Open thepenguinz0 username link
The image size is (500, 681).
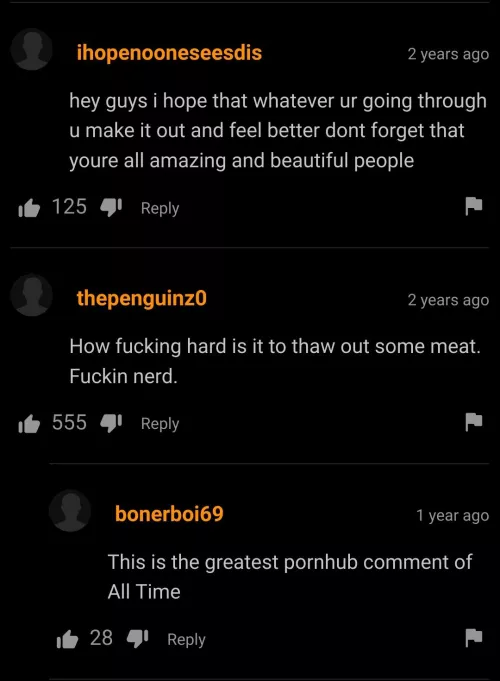(142, 299)
